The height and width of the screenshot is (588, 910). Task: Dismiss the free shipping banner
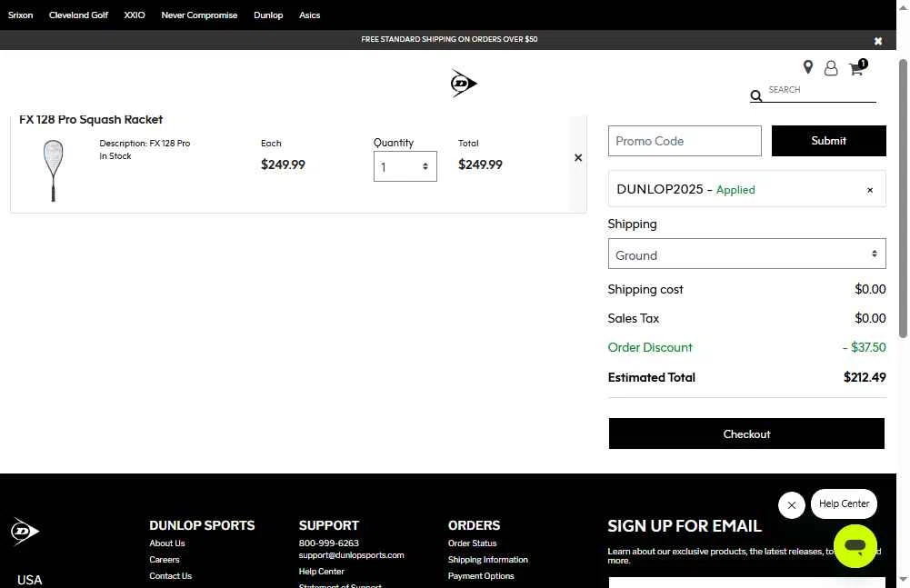[878, 41]
